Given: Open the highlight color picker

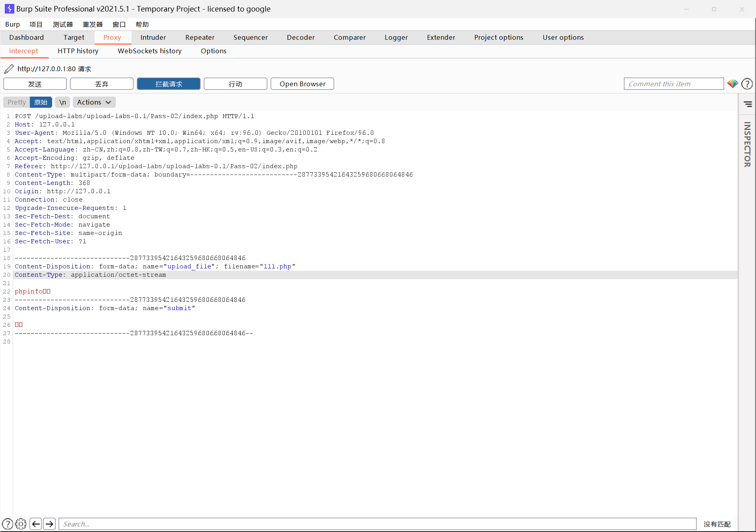Looking at the screenshot, I should click(x=733, y=84).
